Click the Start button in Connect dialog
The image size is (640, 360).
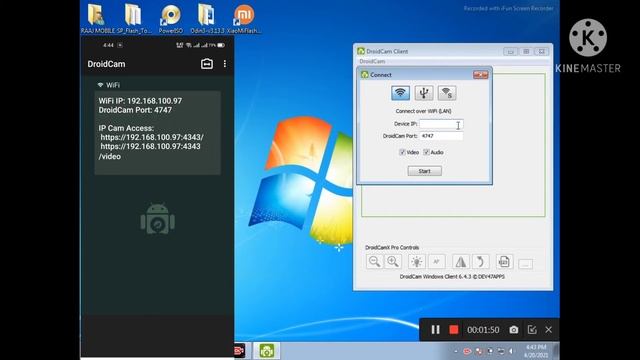[x=424, y=171]
